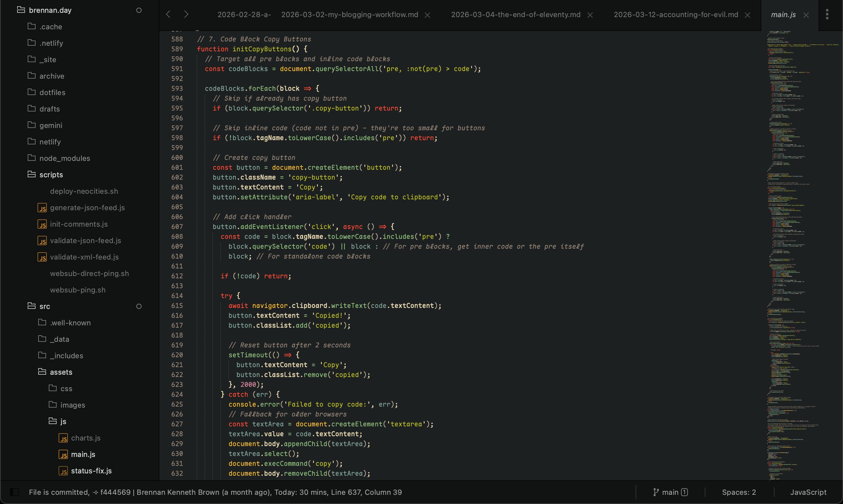Click the modified indicator circle next to brennan.day

139,10
